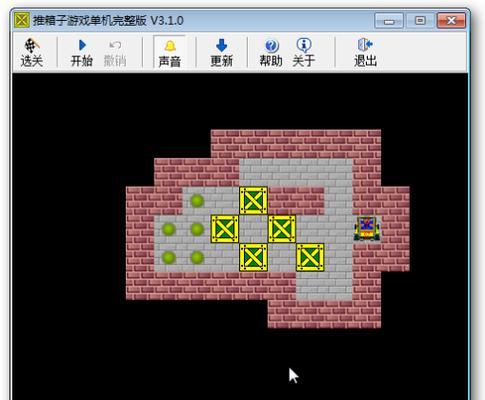Check for updates via 更新 arrow

point(222,53)
